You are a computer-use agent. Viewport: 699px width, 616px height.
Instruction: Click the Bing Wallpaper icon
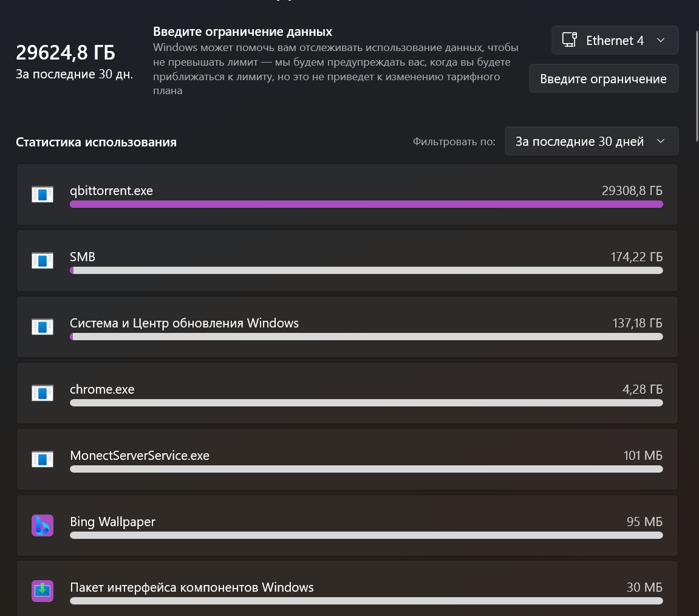pyautogui.click(x=43, y=525)
